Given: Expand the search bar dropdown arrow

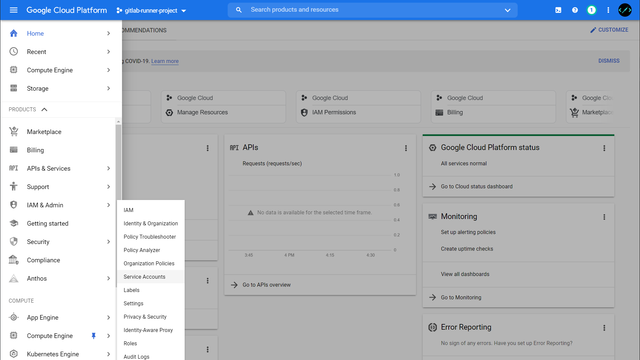Looking at the screenshot, I should 507,10.
